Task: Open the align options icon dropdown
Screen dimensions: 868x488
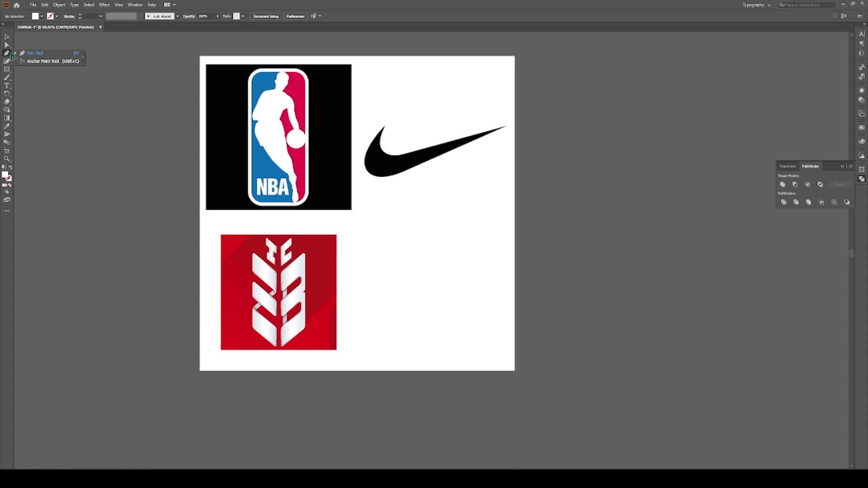Action: point(316,16)
